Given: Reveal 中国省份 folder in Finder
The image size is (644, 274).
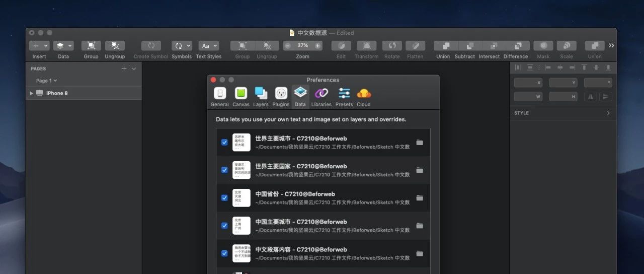Looking at the screenshot, I should [420, 198].
